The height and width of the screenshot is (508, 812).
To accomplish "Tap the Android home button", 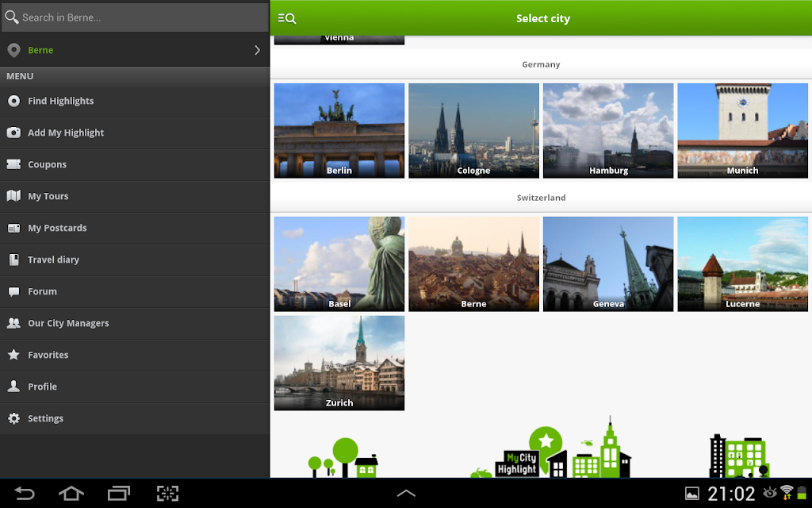I will 71,493.
